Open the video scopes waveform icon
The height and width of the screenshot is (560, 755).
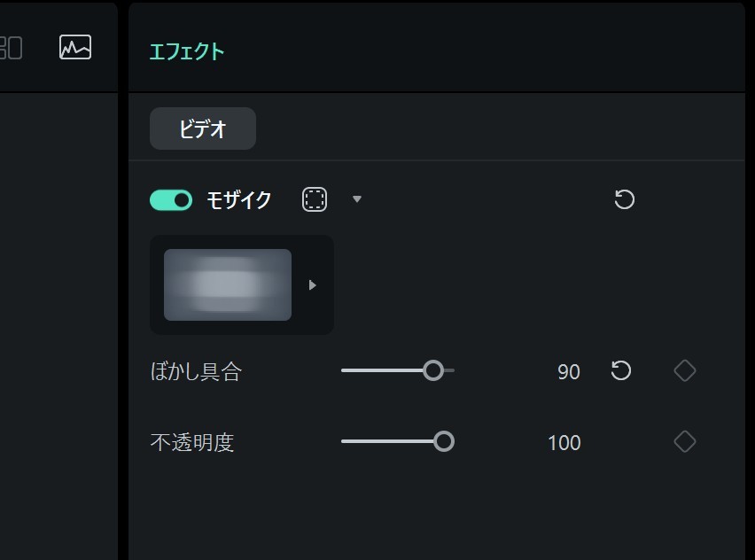tap(75, 47)
